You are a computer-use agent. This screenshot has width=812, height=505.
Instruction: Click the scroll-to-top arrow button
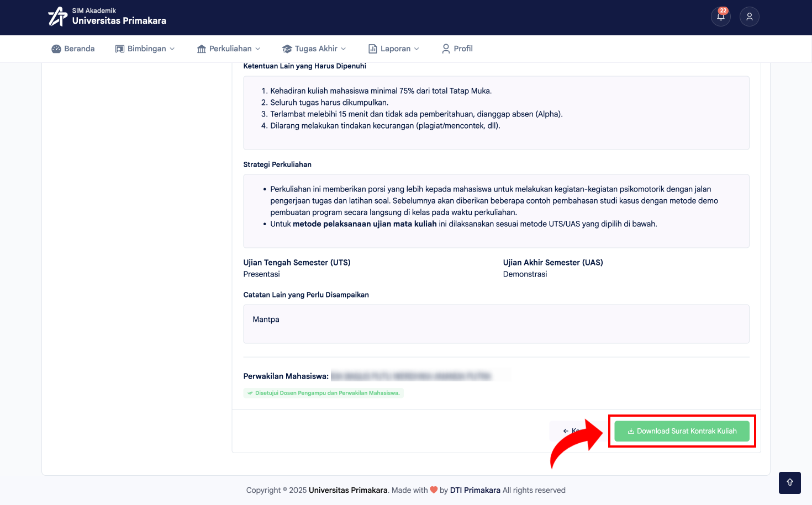point(790,483)
